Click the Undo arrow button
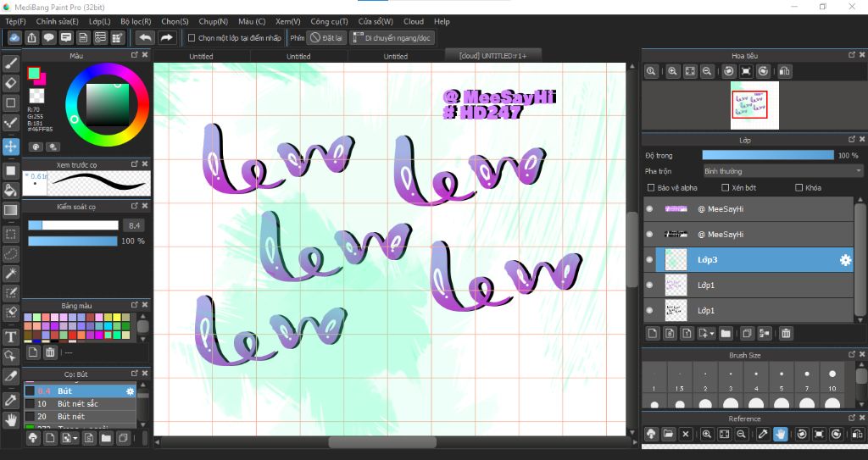The width and height of the screenshot is (868, 460). [145, 37]
